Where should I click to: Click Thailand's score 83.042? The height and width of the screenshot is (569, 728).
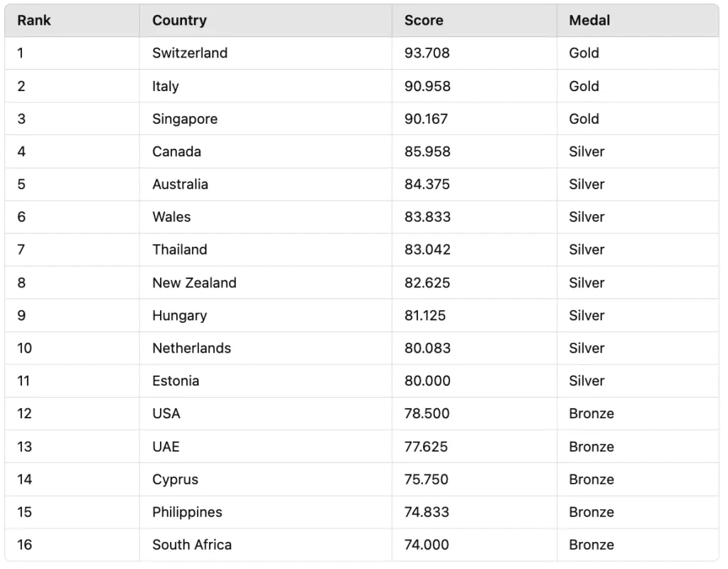pos(427,250)
